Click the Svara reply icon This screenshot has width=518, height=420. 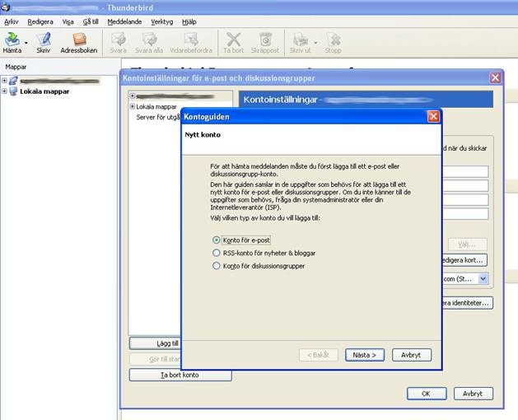pos(118,40)
